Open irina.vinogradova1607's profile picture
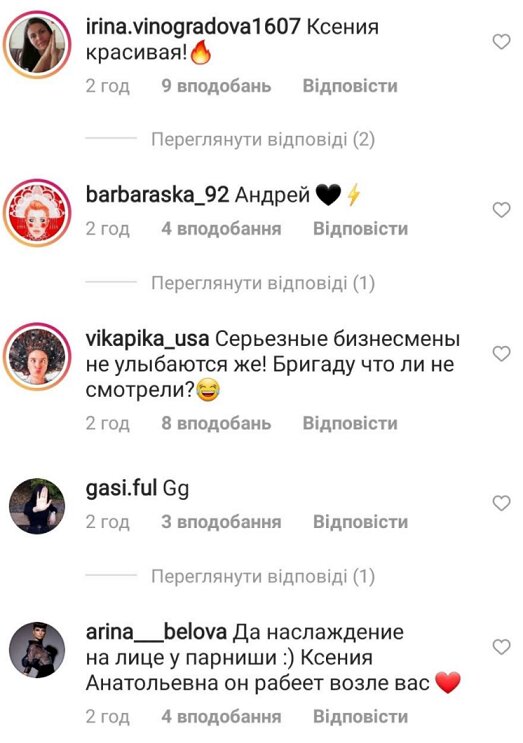The image size is (523, 743). tap(37, 44)
